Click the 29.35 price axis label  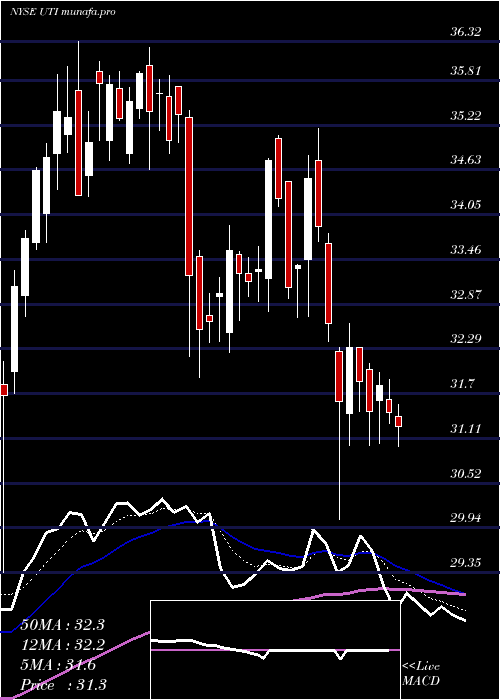tap(466, 562)
